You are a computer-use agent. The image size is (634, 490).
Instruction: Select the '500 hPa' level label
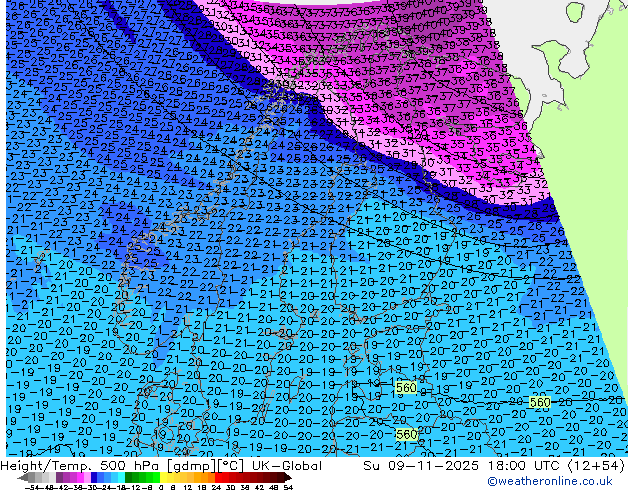click(x=131, y=466)
